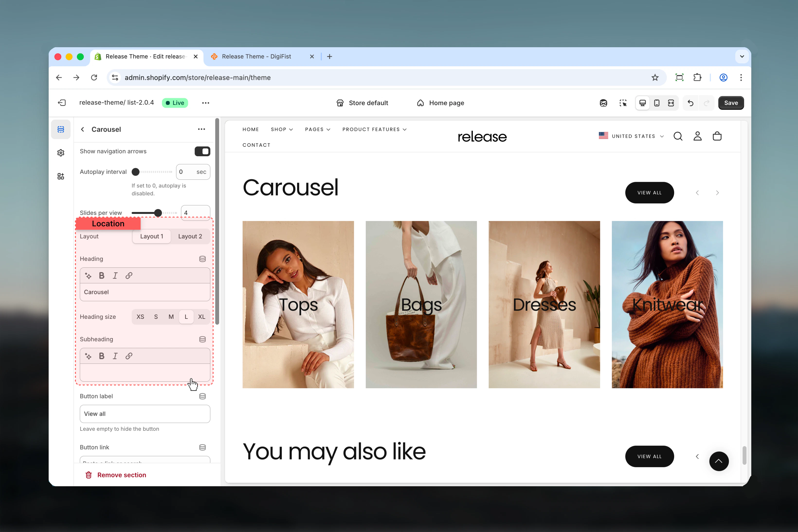This screenshot has width=798, height=532.
Task: Open Chrome tab search dropdown
Action: coord(742,56)
